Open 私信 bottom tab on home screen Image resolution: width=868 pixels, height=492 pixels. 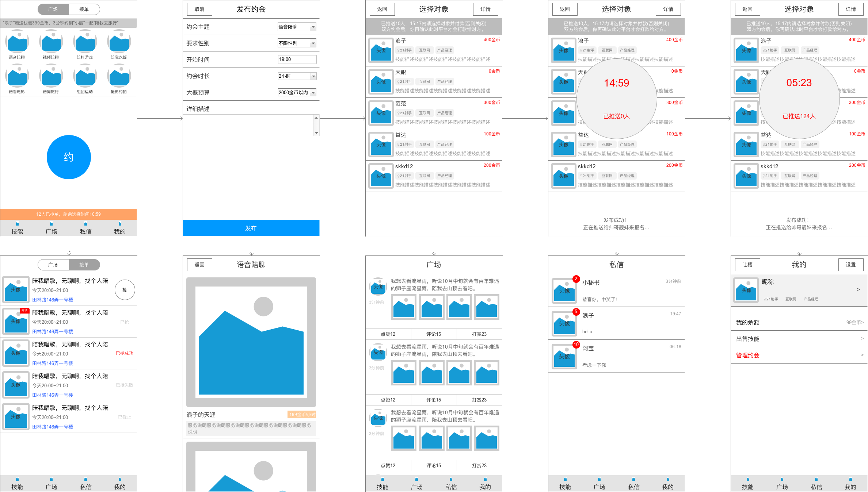[x=86, y=228]
